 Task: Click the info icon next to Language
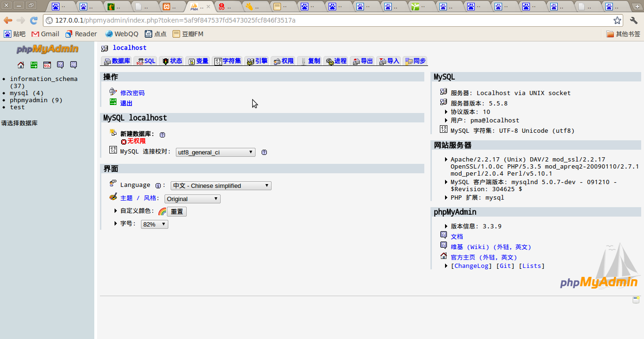(158, 186)
